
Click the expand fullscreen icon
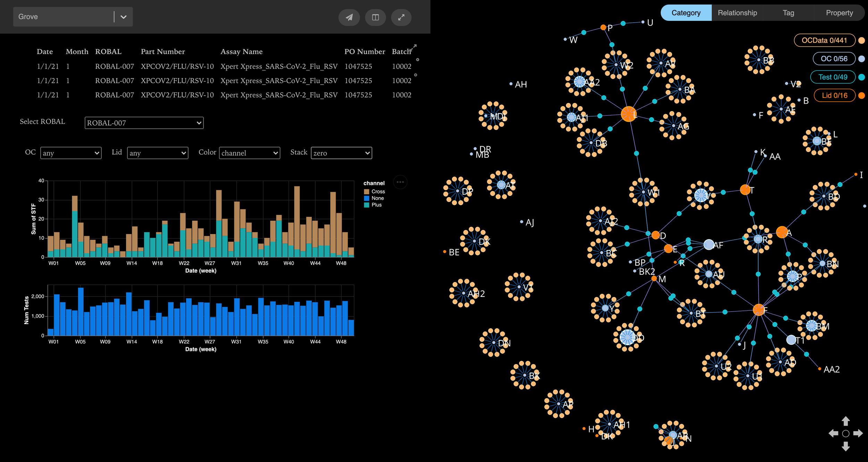tap(401, 17)
